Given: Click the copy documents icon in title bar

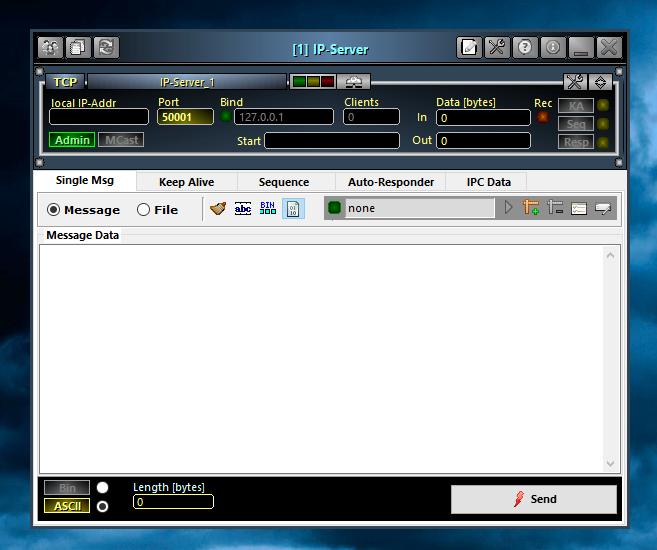Looking at the screenshot, I should 78,47.
